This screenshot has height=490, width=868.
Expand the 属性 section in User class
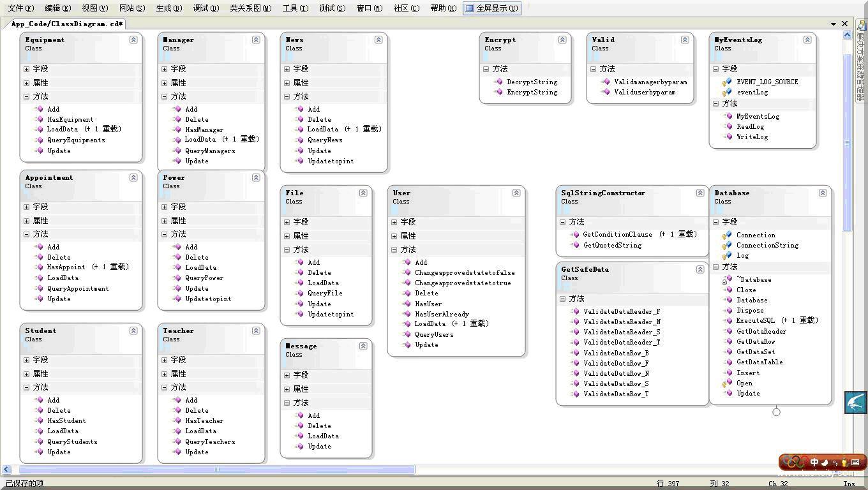point(394,236)
